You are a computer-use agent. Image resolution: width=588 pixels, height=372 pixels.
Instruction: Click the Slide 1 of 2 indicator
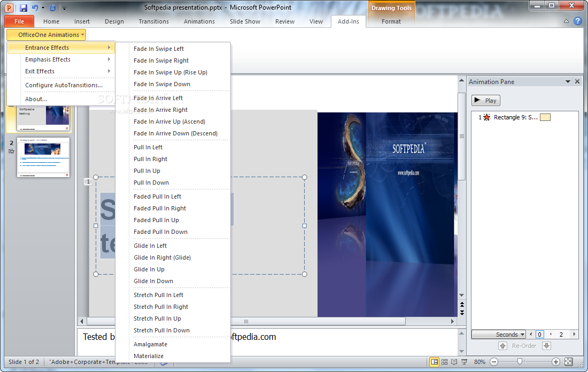point(24,362)
